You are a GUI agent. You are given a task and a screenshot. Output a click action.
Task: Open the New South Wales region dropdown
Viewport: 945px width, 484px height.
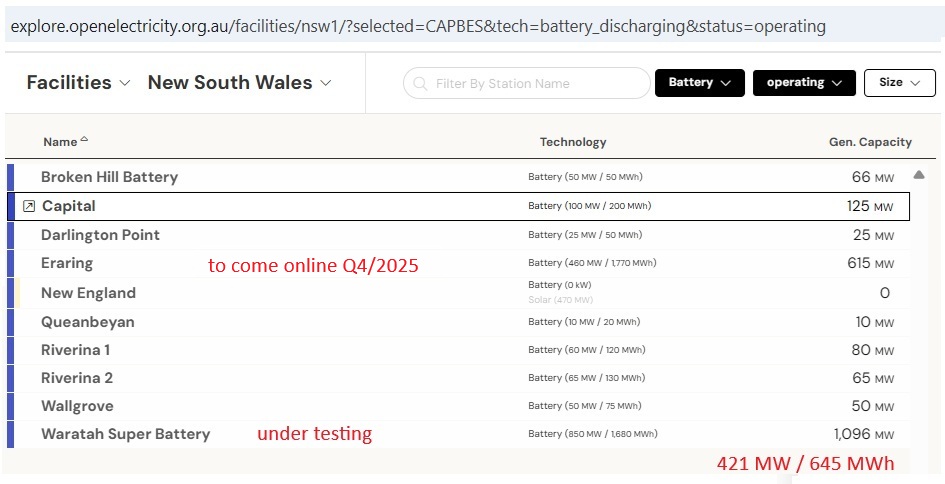click(240, 83)
